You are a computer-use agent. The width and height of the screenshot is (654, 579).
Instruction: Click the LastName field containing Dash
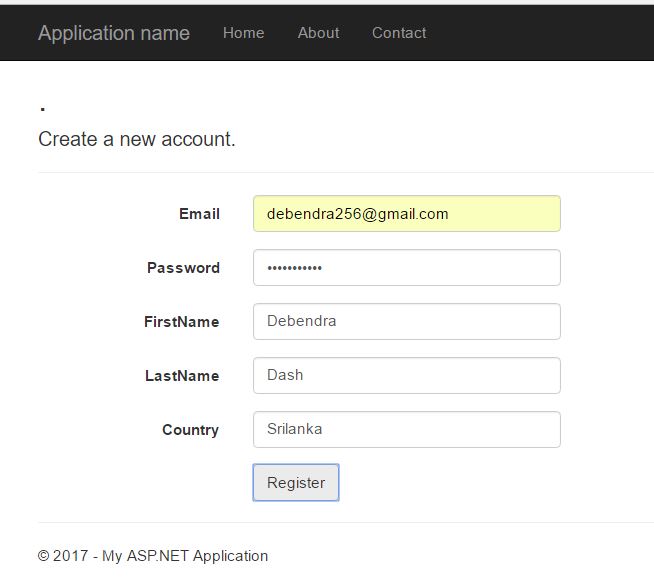[406, 376]
